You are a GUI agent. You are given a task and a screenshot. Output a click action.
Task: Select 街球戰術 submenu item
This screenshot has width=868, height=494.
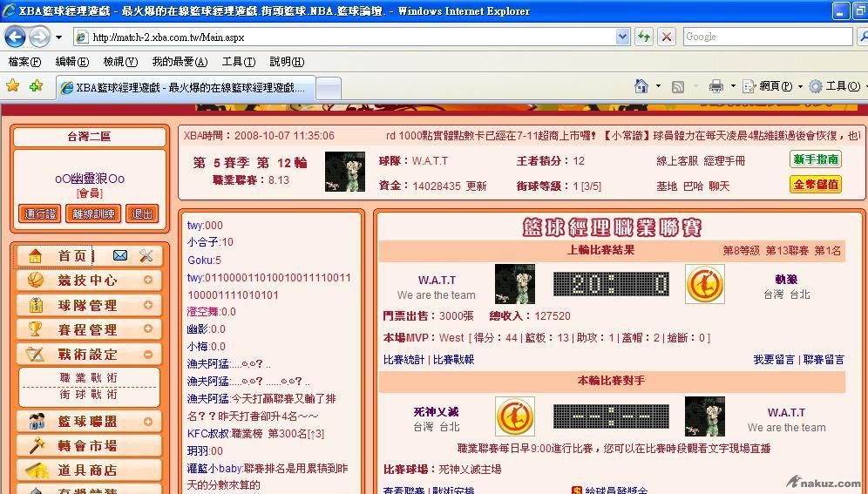tap(89, 395)
